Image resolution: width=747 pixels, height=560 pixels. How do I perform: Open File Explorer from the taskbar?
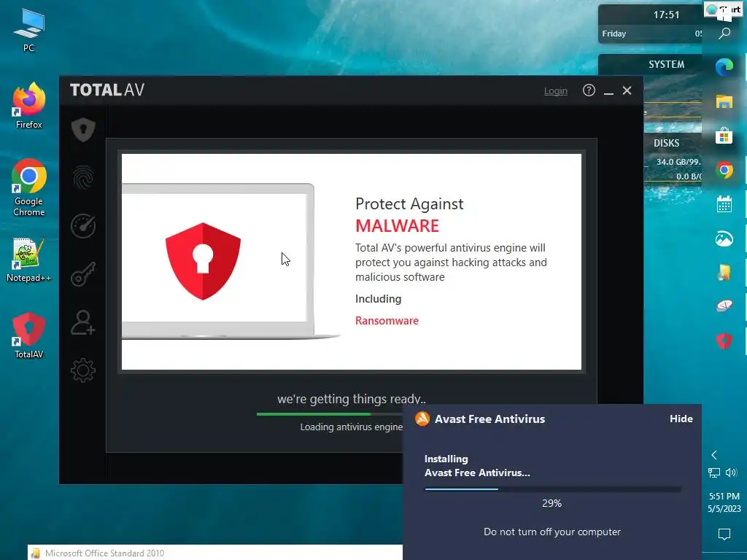coord(724,101)
